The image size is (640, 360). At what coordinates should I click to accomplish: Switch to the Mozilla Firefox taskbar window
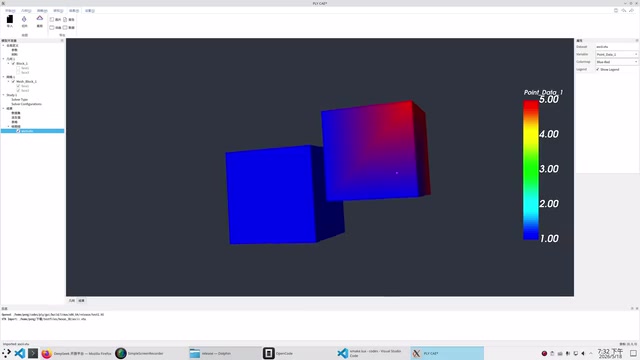coord(77,353)
